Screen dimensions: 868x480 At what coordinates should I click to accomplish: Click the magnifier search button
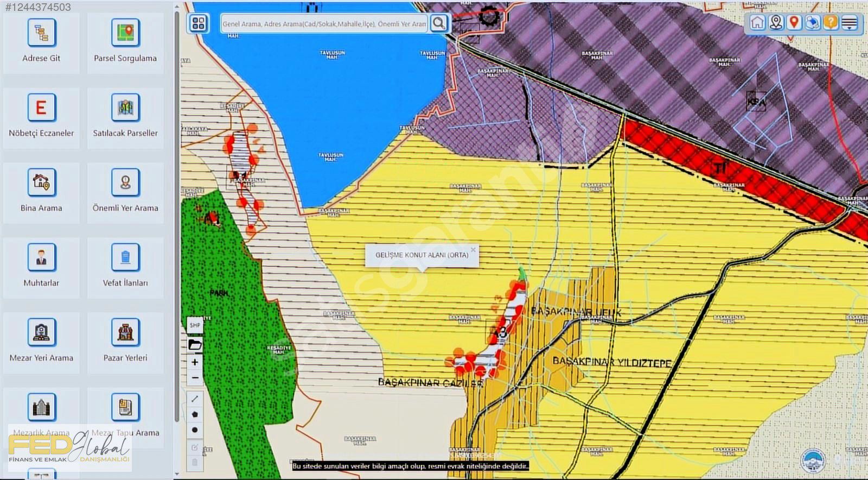pyautogui.click(x=438, y=23)
